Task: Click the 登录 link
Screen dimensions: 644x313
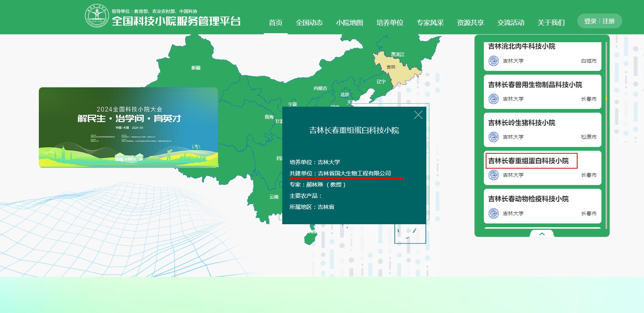Action: click(x=590, y=21)
